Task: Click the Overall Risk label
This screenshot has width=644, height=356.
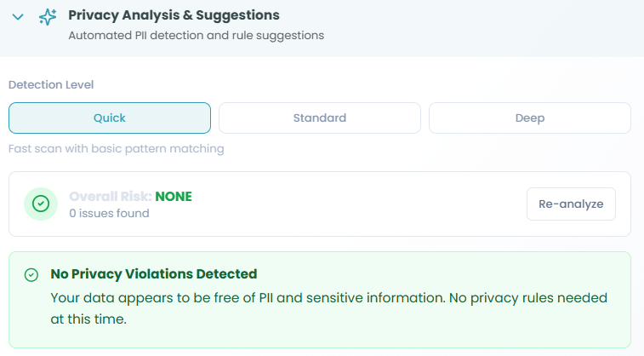Action: click(110, 196)
